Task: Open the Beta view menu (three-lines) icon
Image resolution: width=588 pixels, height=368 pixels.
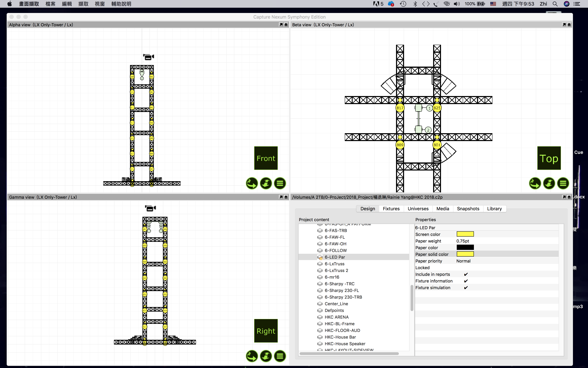Action: click(x=563, y=183)
